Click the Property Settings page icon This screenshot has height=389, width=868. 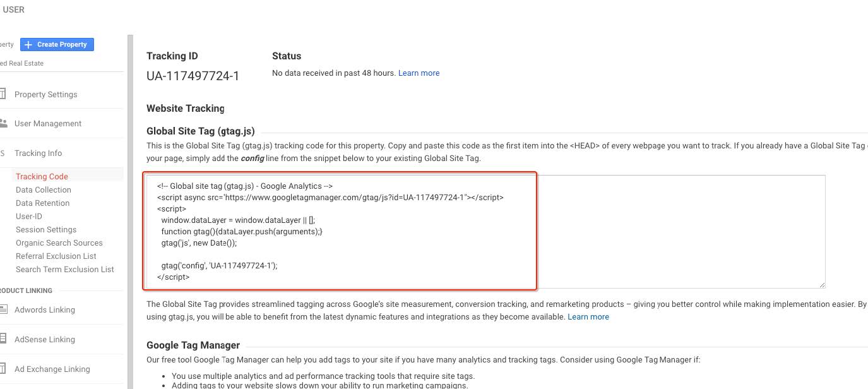[x=3, y=94]
